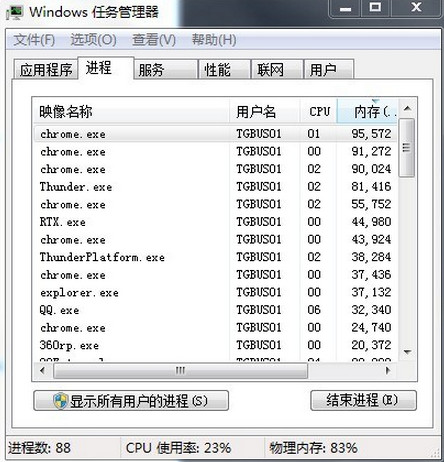444x462 pixels.
Task: Select the QQ.exe process
Action: tap(216, 310)
